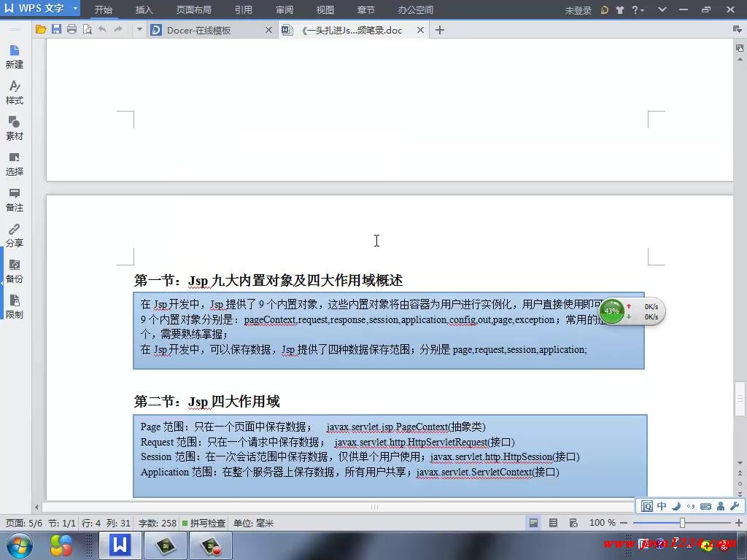The width and height of the screenshot is (747, 560).
Task: Switch to the Docer-在线模板 document tab
Action: 198,30
